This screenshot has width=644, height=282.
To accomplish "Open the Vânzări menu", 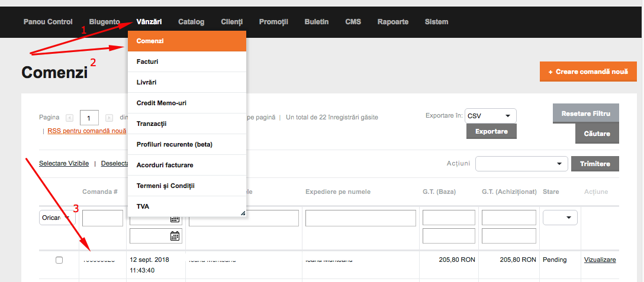I will (x=149, y=22).
